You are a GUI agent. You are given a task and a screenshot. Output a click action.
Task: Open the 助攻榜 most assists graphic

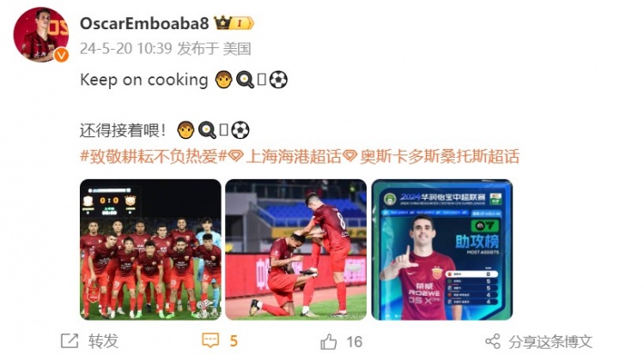[442, 250]
